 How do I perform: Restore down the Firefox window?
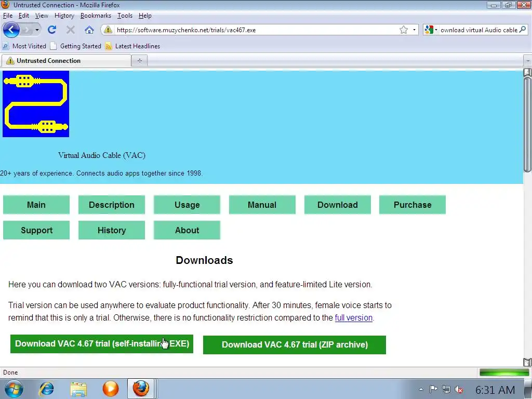coord(508,5)
